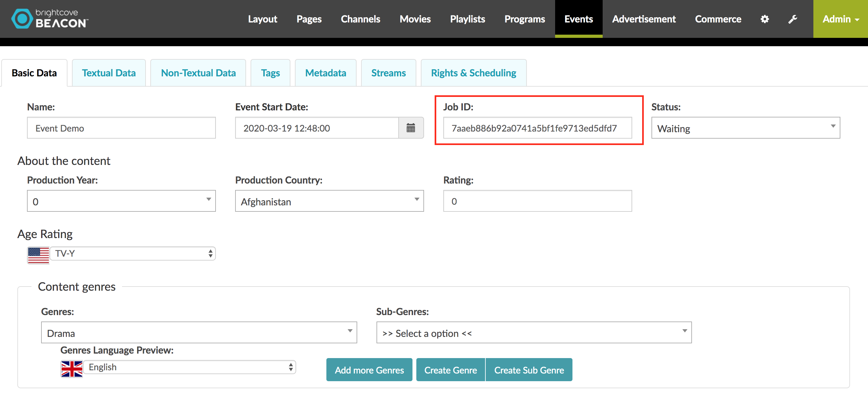Viewport: 868px width, 403px height.
Task: Open the Playlists menu in navigation
Action: tap(467, 19)
